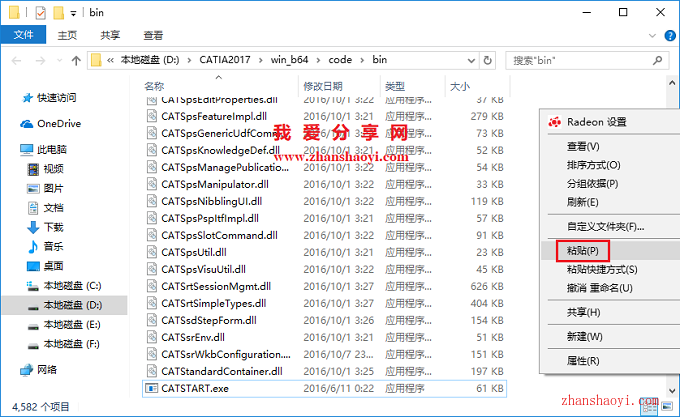Switch to the 共享 tab
Screen dimensions: 680x417
[110, 35]
